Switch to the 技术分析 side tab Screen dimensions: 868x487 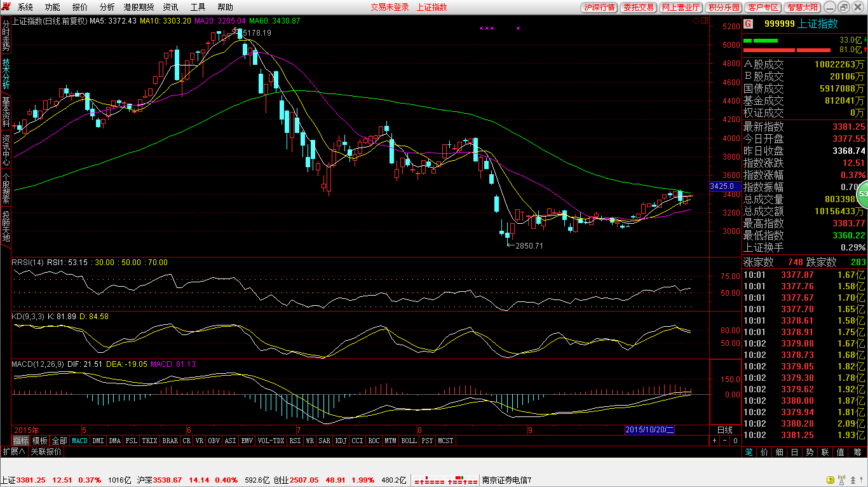point(6,74)
